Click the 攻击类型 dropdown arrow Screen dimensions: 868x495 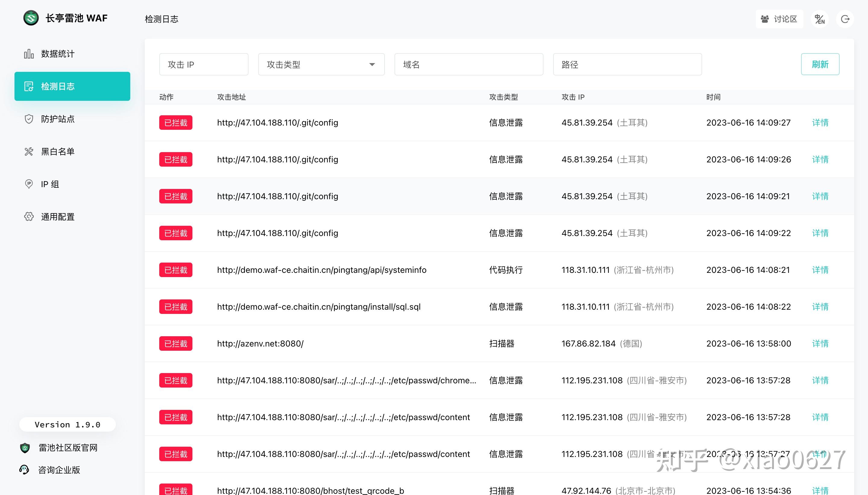[372, 65]
